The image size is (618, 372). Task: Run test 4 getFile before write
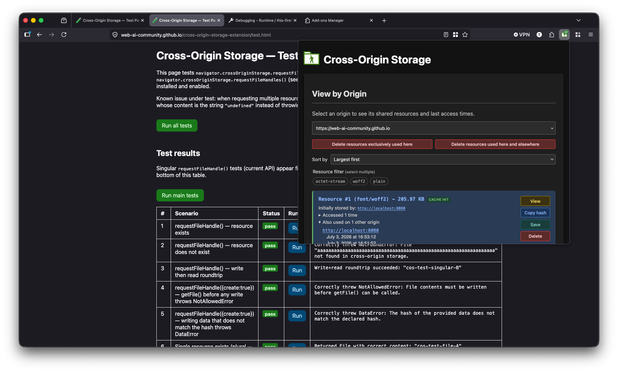click(297, 290)
